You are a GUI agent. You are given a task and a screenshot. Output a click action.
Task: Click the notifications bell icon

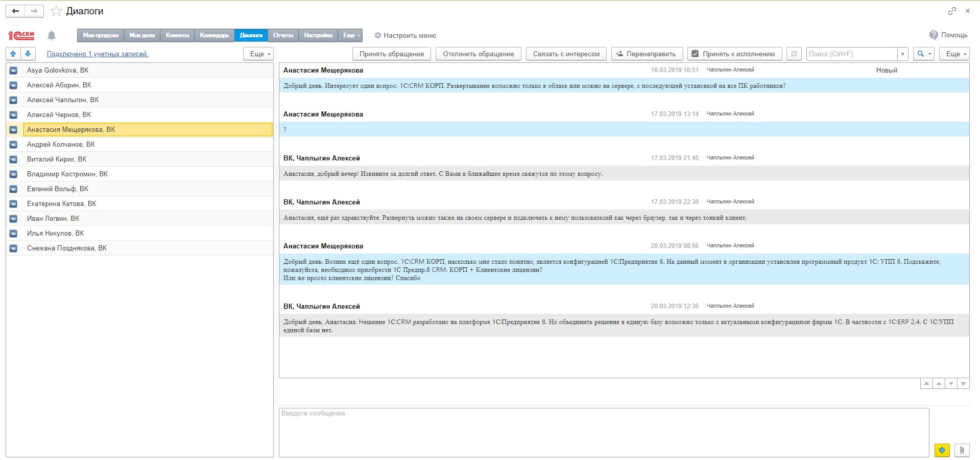pos(51,35)
